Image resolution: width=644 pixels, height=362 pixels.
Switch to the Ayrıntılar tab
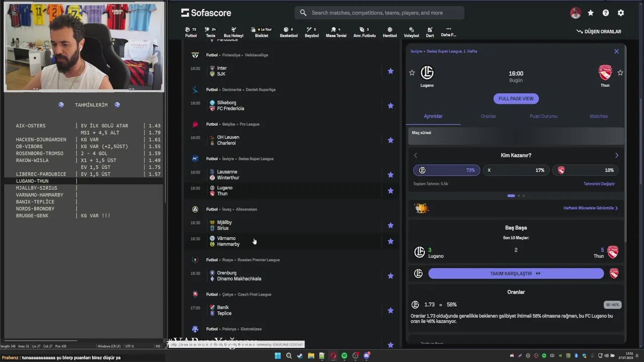(433, 116)
